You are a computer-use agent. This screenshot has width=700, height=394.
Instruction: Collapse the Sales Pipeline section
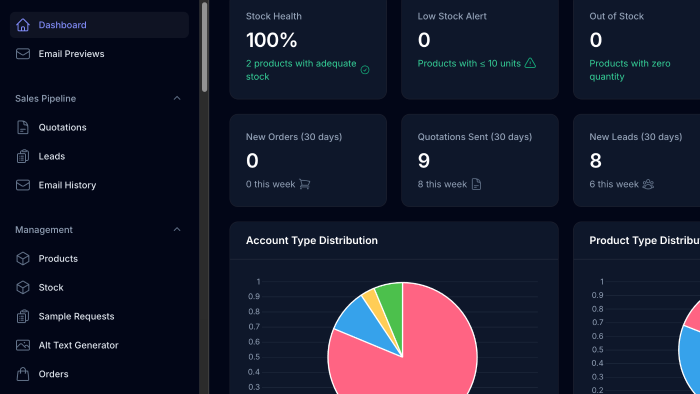(x=177, y=98)
